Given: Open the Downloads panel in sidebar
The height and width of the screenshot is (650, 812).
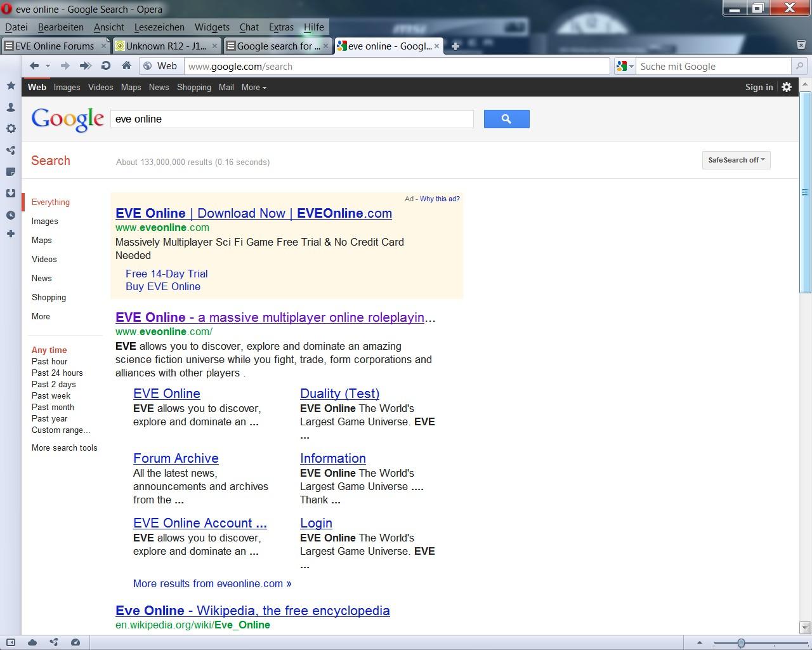Looking at the screenshot, I should (11, 194).
